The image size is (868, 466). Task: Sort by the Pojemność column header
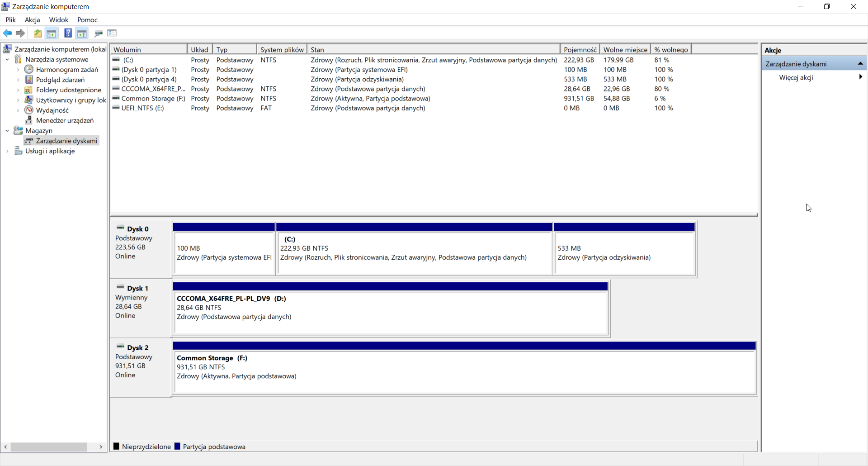[580, 49]
